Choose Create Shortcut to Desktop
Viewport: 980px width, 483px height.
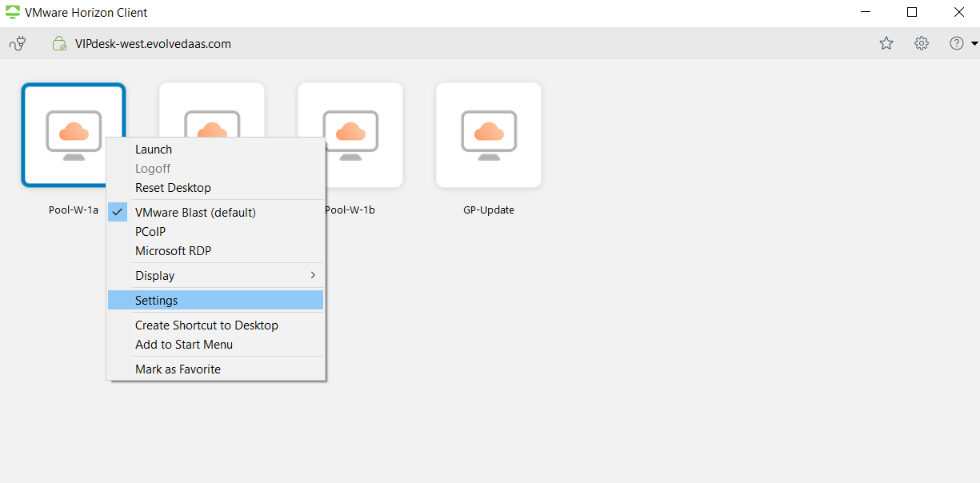pos(216,325)
